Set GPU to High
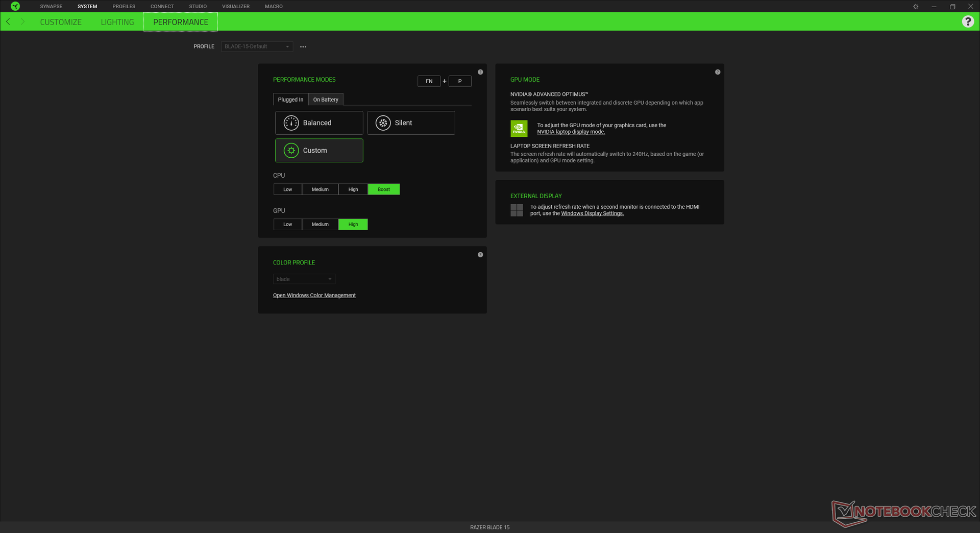The image size is (980, 533). [x=353, y=224]
